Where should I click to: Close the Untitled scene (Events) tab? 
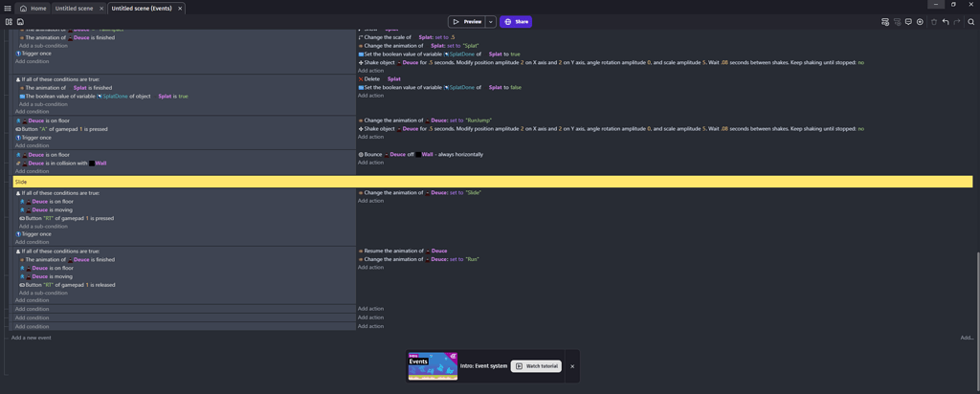point(180,8)
